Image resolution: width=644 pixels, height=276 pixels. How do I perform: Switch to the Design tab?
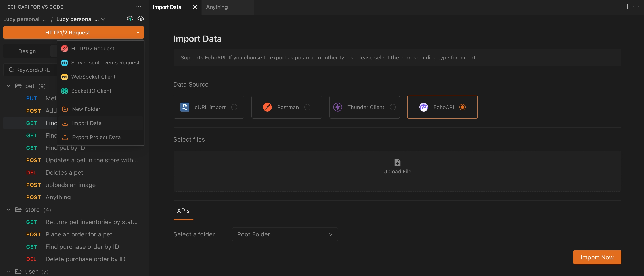tap(27, 51)
